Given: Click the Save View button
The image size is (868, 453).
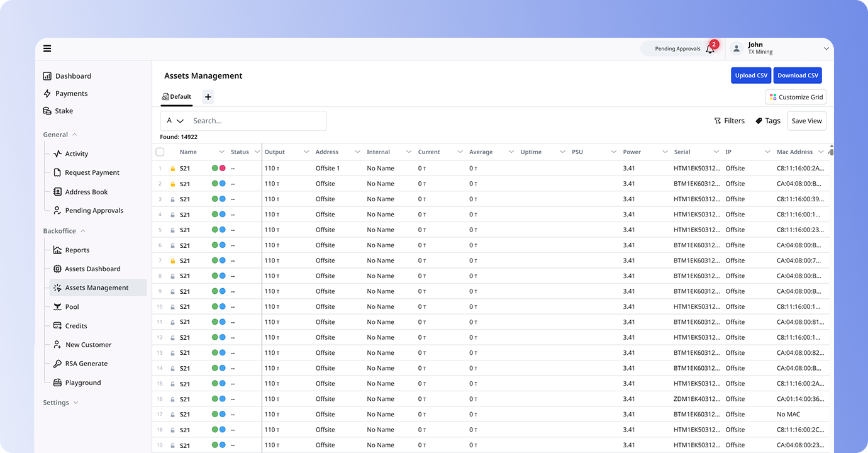Looking at the screenshot, I should click(806, 121).
